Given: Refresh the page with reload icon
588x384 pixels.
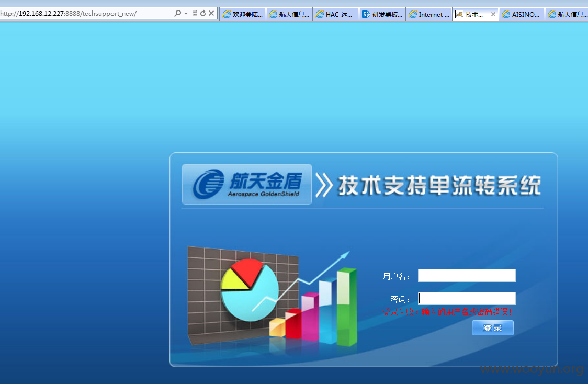Looking at the screenshot, I should pyautogui.click(x=203, y=14).
